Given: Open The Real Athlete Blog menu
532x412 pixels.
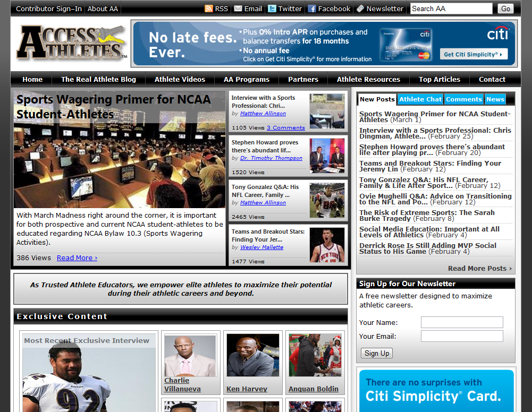Looking at the screenshot, I should [98, 79].
